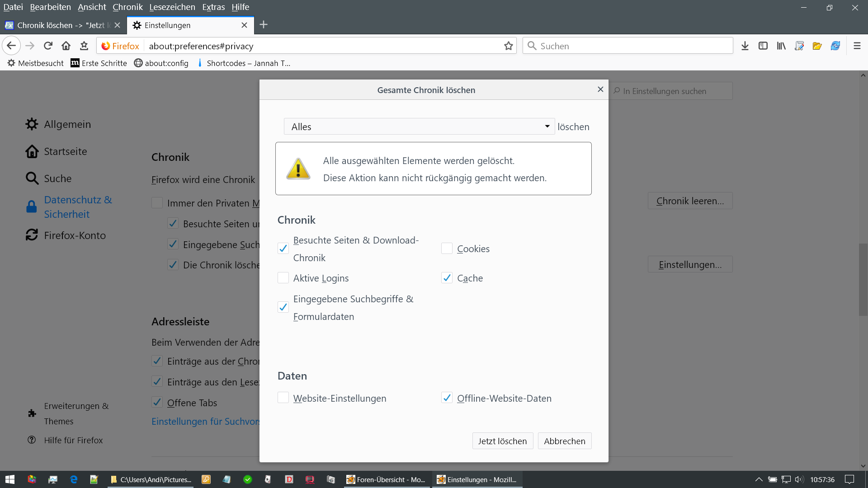Toggle the sidebar icon in toolbar

(x=763, y=46)
